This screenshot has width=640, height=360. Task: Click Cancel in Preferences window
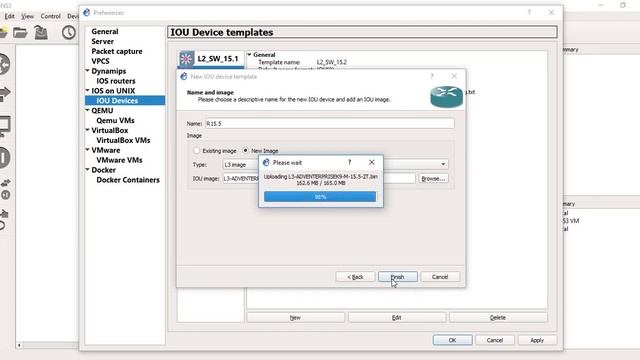(x=495, y=340)
